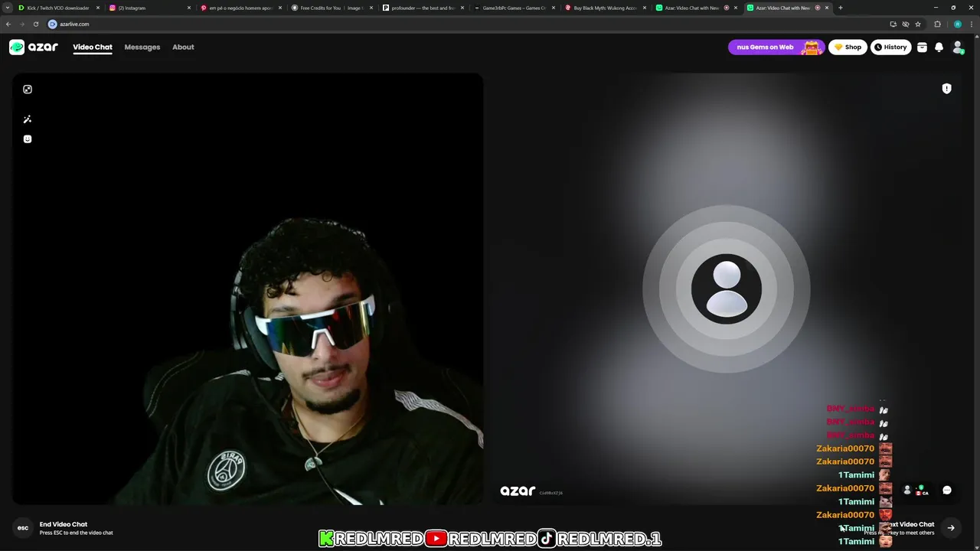The image size is (980, 551).
Task: Switch to first Azar Video Chat tab
Action: [696, 8]
